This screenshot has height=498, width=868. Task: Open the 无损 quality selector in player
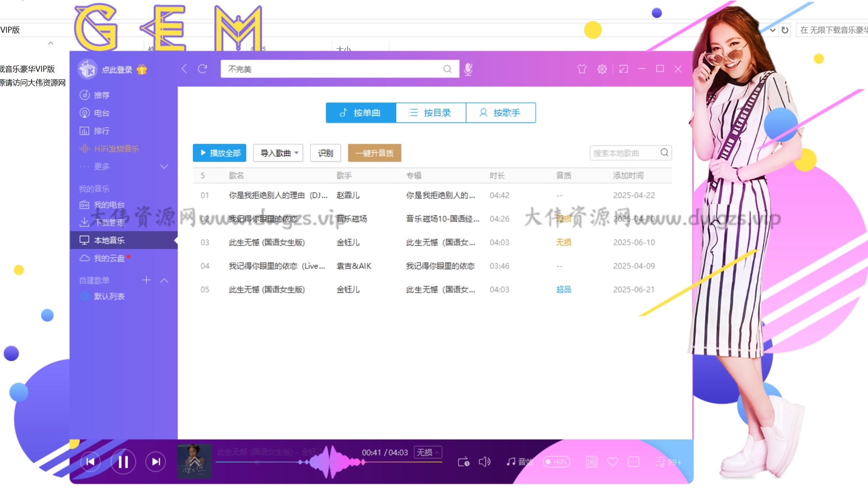(427, 452)
